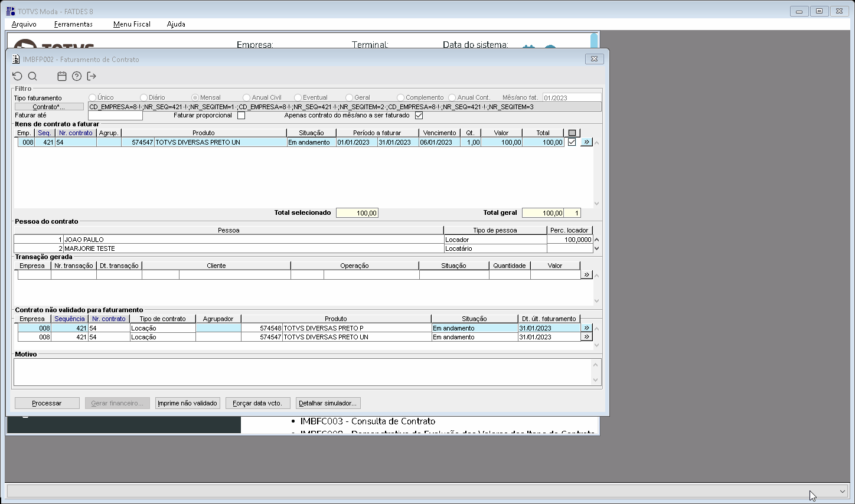855x504 pixels.
Task: Click the 01/01/2023 period start cell
Action: pyautogui.click(x=357, y=142)
